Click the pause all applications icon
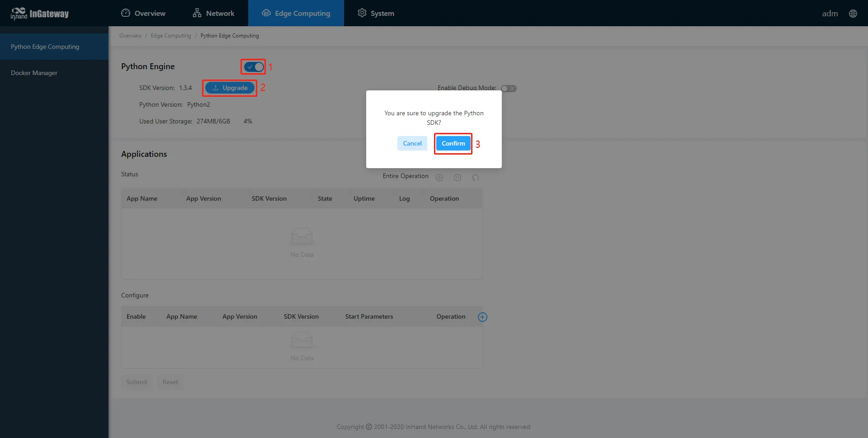Screen dimensions: 868x438 click(458, 178)
